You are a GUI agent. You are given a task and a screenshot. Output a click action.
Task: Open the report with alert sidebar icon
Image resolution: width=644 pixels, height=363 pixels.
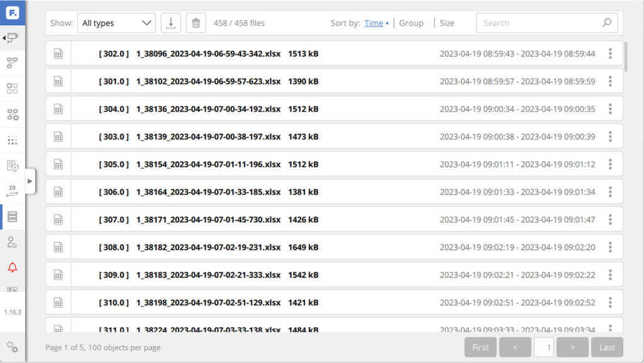(x=12, y=165)
